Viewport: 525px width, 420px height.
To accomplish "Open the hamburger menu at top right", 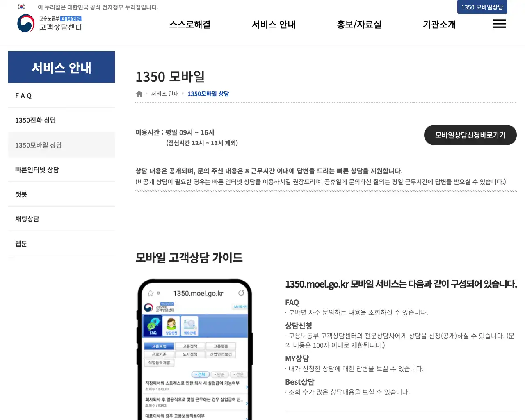I will point(499,24).
